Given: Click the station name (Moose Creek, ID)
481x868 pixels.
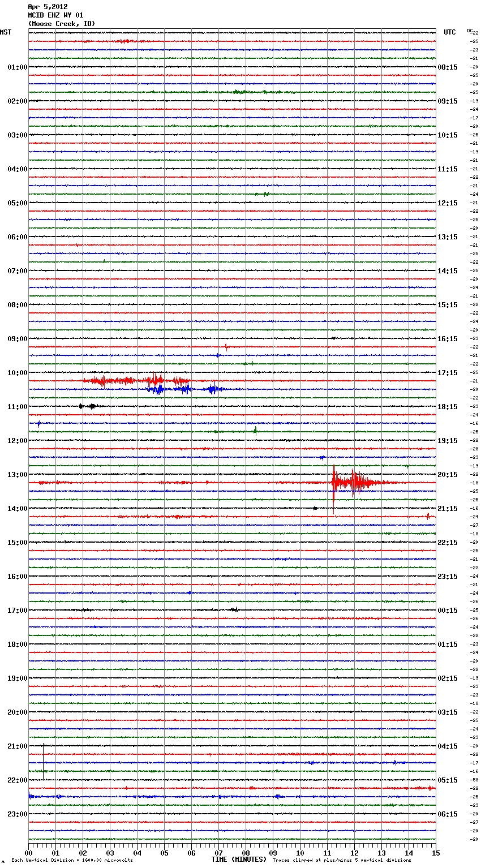Looking at the screenshot, I should click(62, 24).
